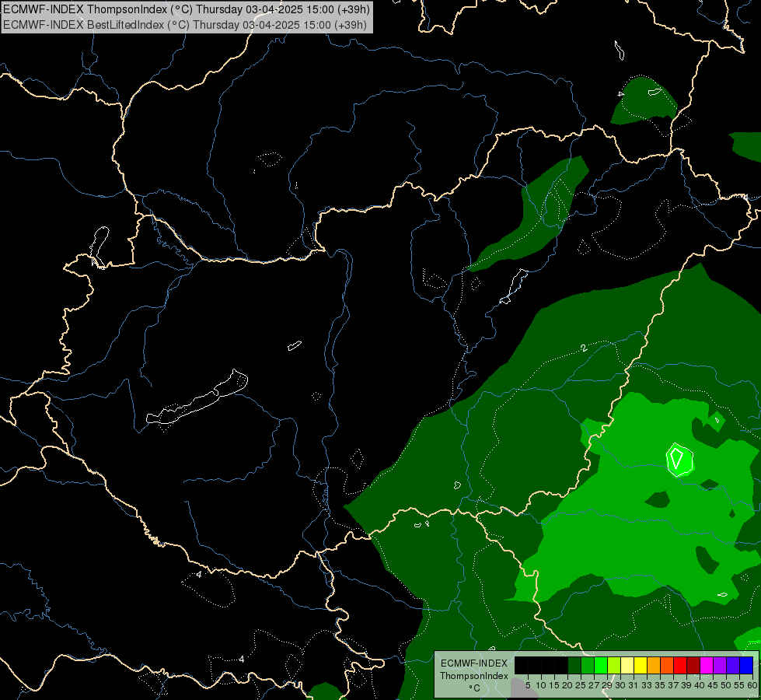Click the purple 45–50 legend swatch
761x700 pixels.
point(720,665)
